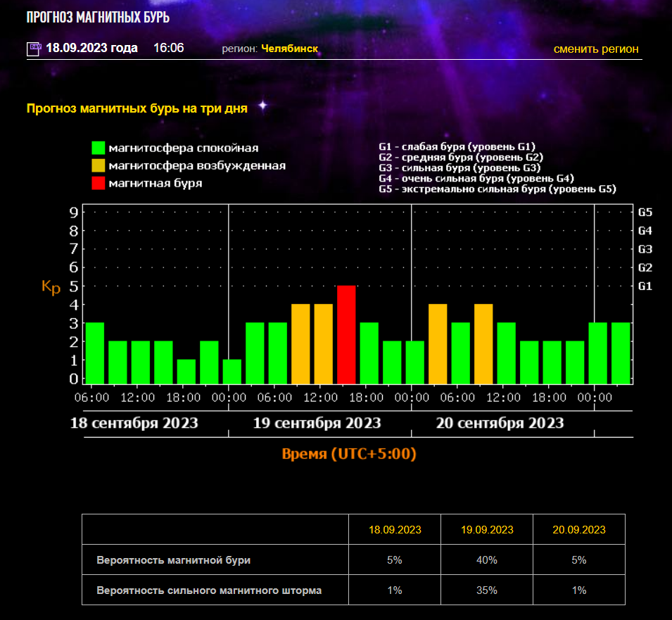Screen dimensions: 672x620
Task: Click the green 'магнитосфера спокойная' legend swatch
Action: (x=98, y=148)
